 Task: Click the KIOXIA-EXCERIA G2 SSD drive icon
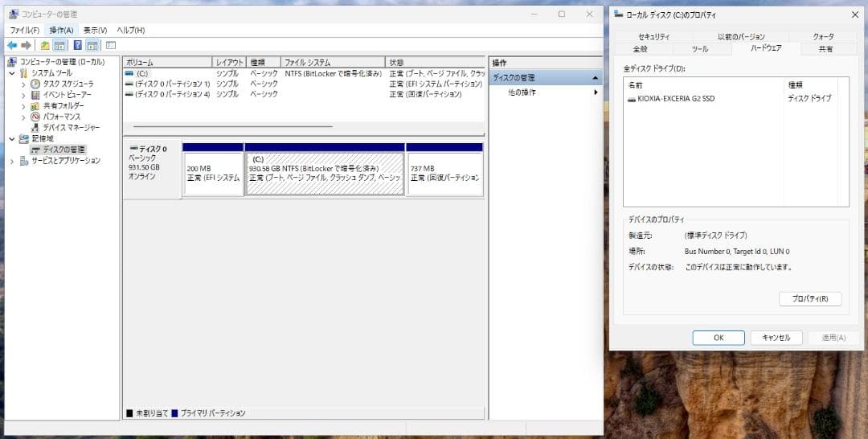pyautogui.click(x=632, y=99)
